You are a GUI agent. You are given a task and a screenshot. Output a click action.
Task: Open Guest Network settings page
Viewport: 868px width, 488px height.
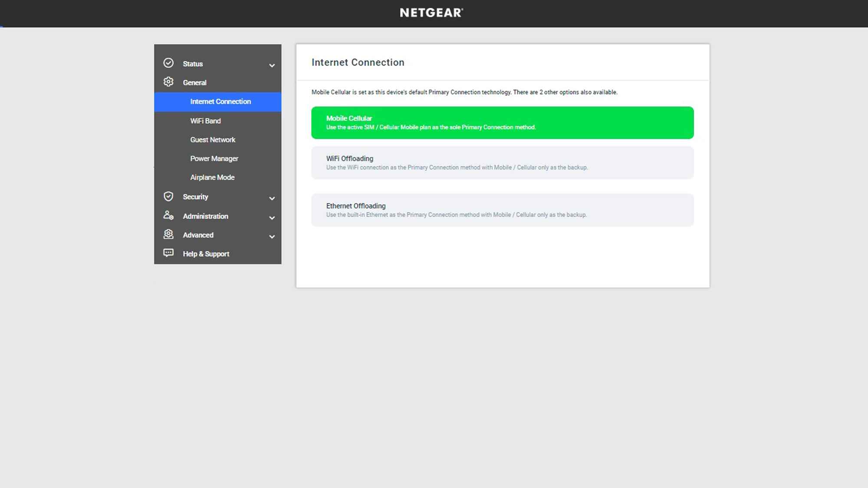pyautogui.click(x=213, y=139)
